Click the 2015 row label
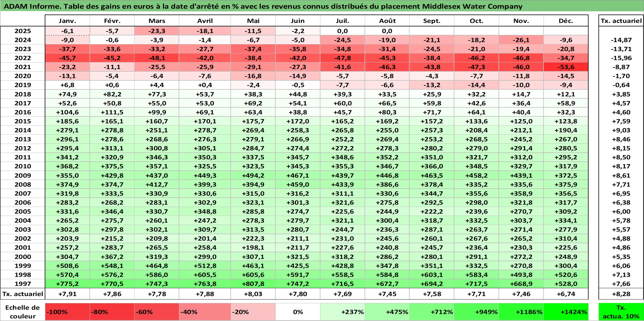This screenshot has height=321, width=644. (23, 121)
